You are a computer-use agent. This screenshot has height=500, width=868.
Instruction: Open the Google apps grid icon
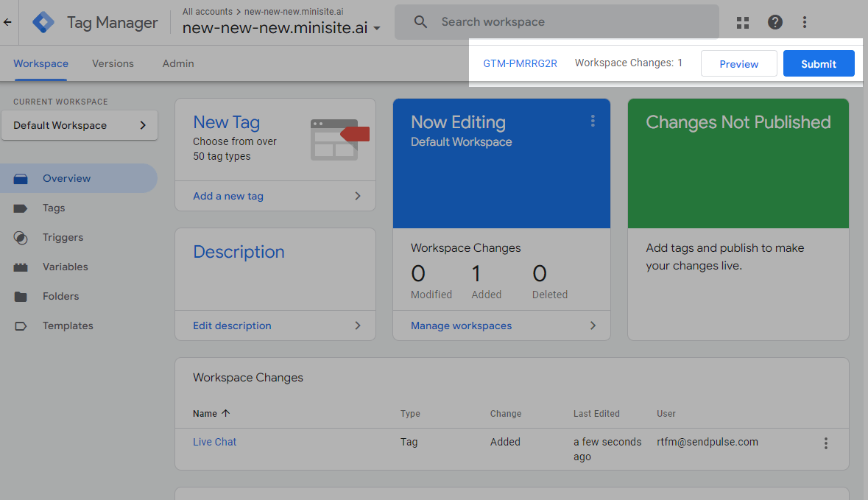coord(742,22)
